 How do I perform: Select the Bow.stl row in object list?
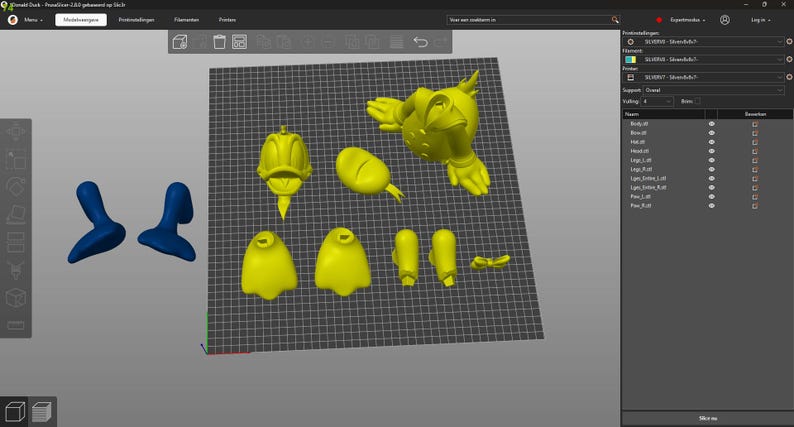click(707, 133)
